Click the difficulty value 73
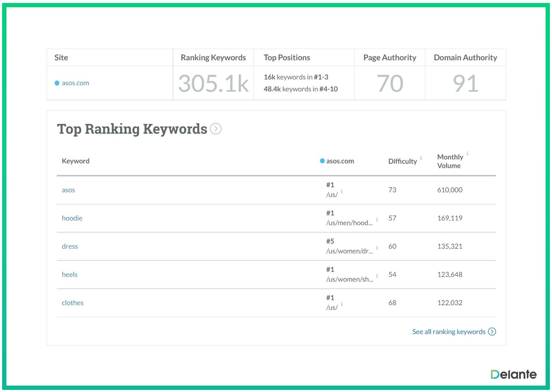The image size is (552, 392). tap(392, 190)
